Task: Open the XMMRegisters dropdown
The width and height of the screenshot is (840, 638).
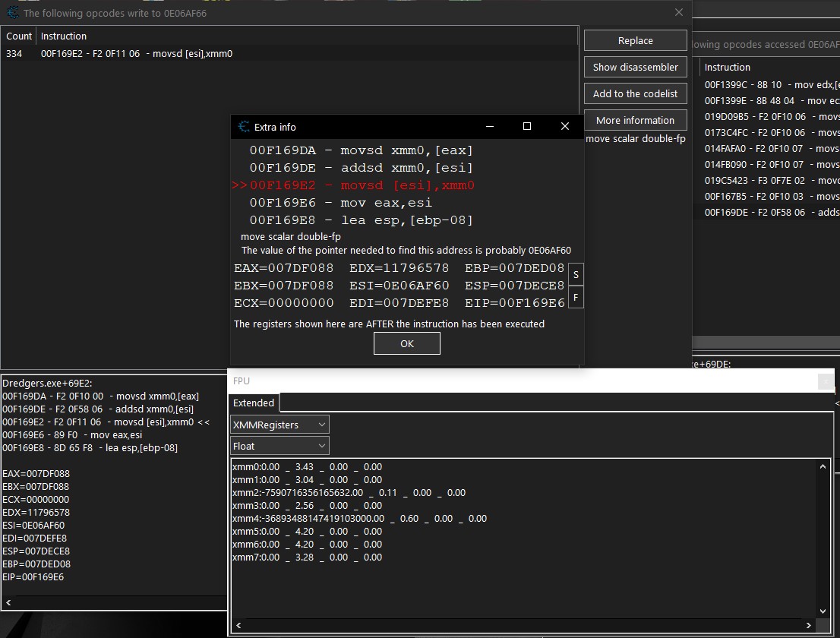Action: point(279,425)
